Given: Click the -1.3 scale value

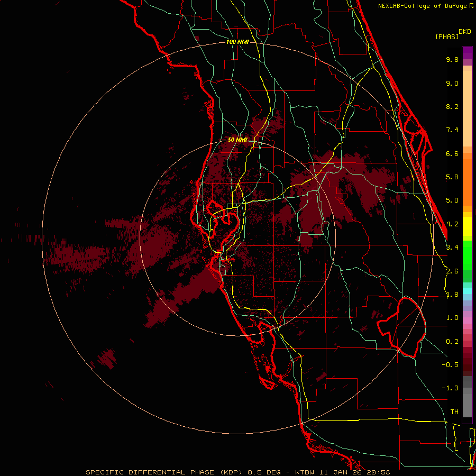Looking at the screenshot, I should click(x=450, y=388).
